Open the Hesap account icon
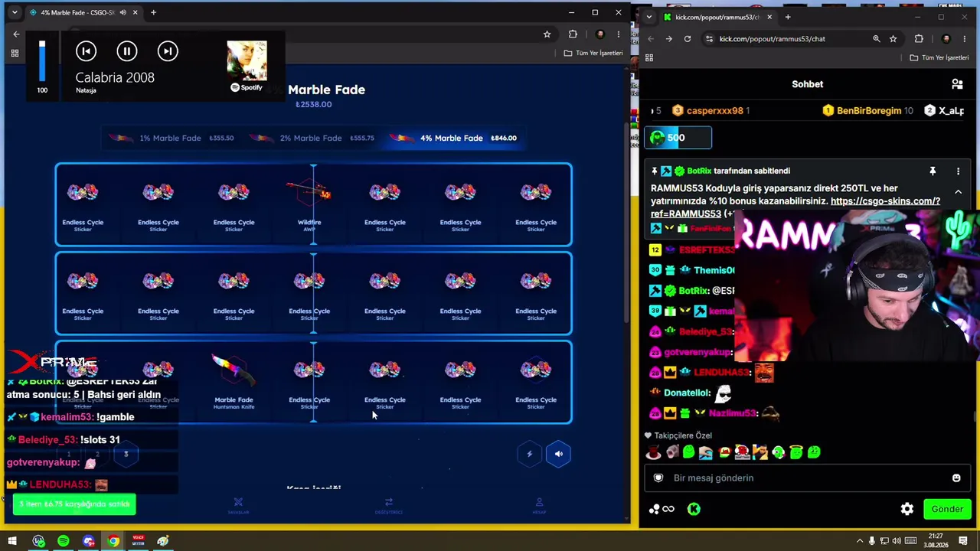This screenshot has height=551, width=980. pos(539,506)
